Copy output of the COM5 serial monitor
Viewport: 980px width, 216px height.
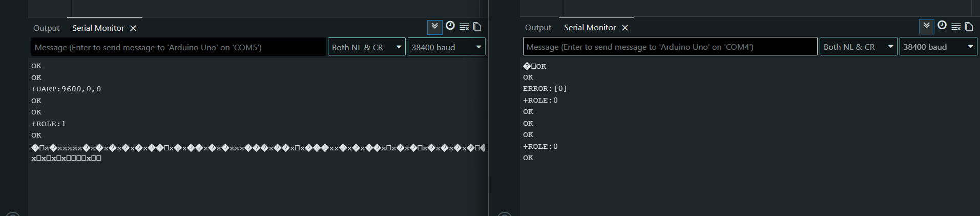pyautogui.click(x=477, y=27)
